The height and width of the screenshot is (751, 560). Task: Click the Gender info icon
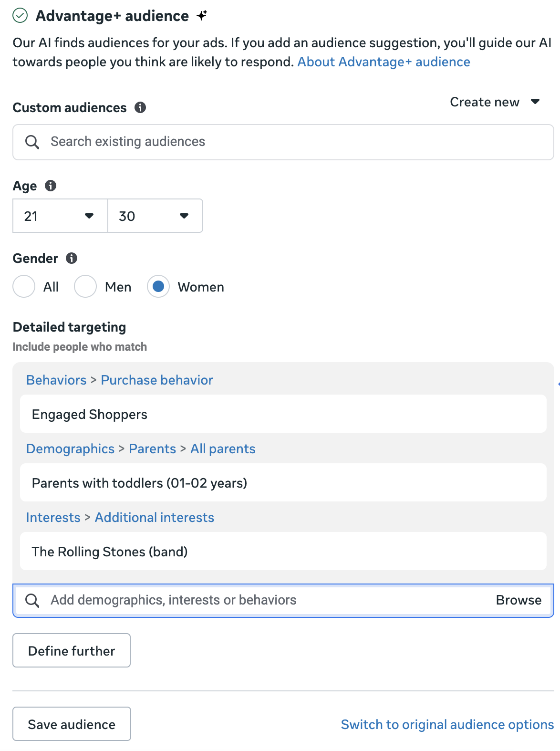point(72,258)
